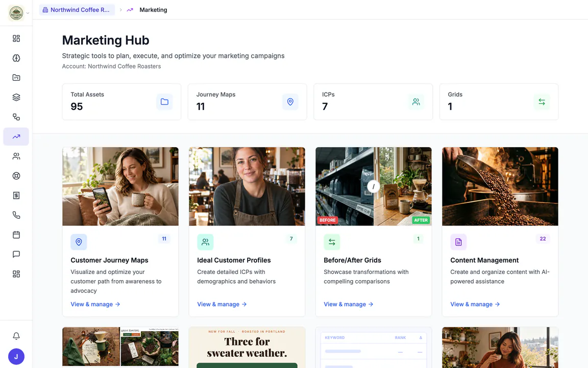Click the 11 badge on Customer Journey Maps card
The height and width of the screenshot is (368, 588).
[164, 239]
